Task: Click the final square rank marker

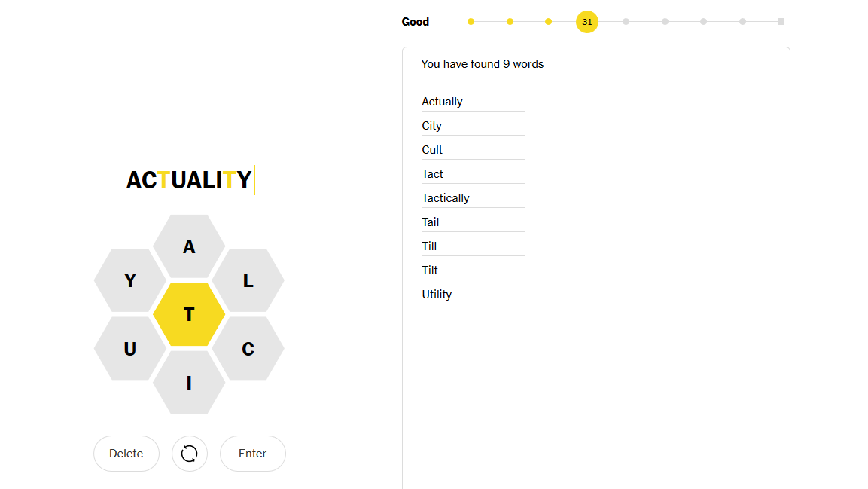Action: pyautogui.click(x=781, y=22)
